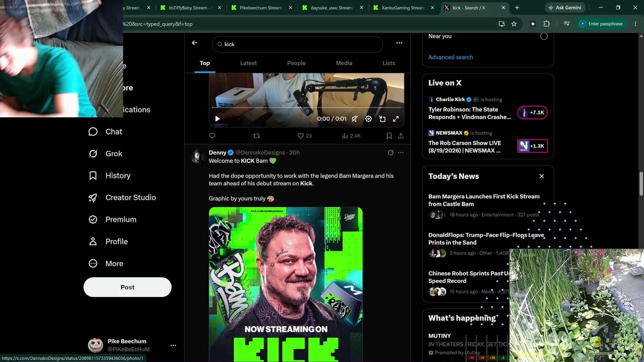Share the video post

(400, 136)
